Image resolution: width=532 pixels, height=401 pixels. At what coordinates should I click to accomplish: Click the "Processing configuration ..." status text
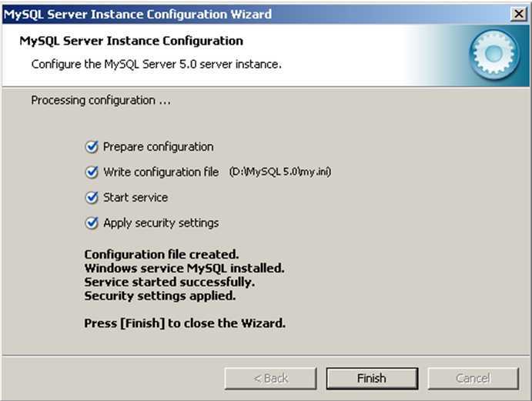[x=101, y=100]
